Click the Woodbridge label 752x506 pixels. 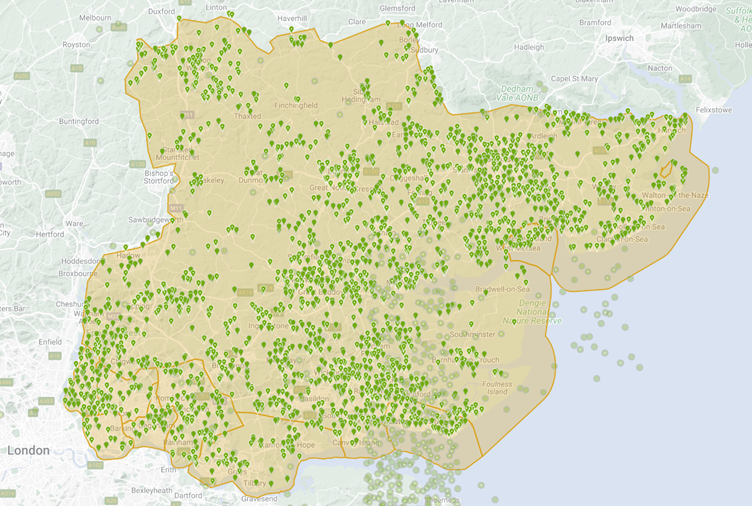(x=696, y=9)
